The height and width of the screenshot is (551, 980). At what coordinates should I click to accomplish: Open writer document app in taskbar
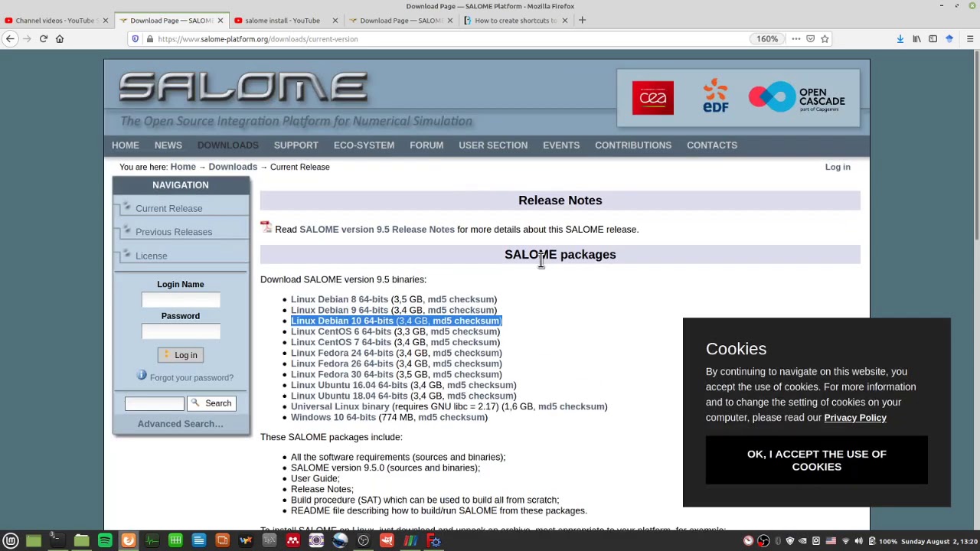(199, 541)
